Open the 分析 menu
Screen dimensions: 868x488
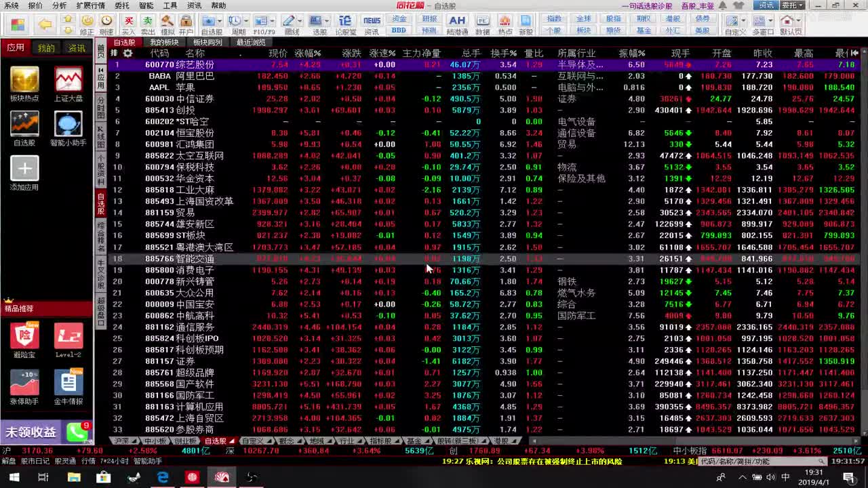(x=59, y=5)
